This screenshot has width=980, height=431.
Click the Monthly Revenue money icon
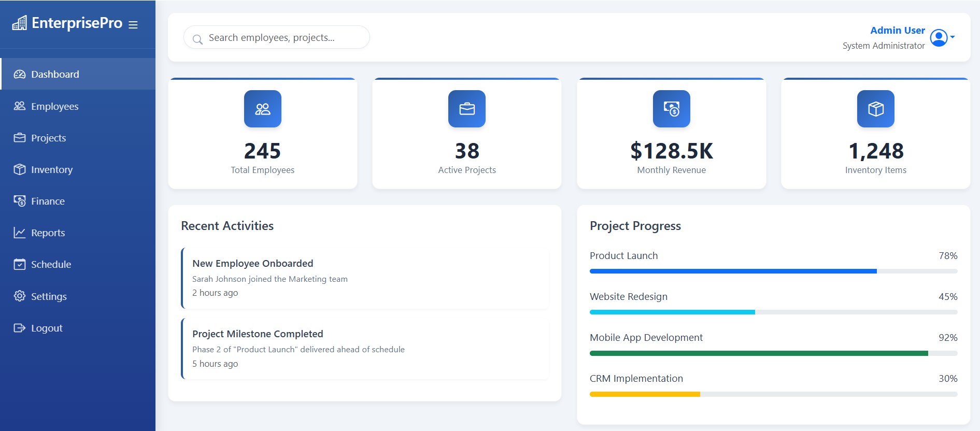click(671, 109)
